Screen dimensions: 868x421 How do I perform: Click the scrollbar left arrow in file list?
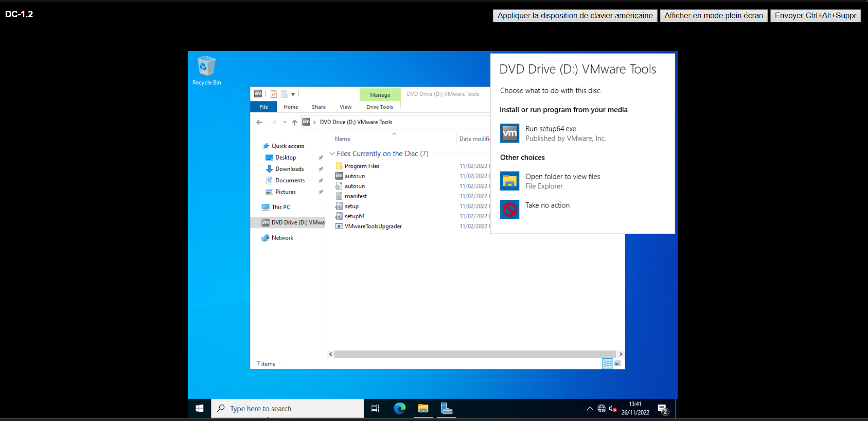coord(331,354)
